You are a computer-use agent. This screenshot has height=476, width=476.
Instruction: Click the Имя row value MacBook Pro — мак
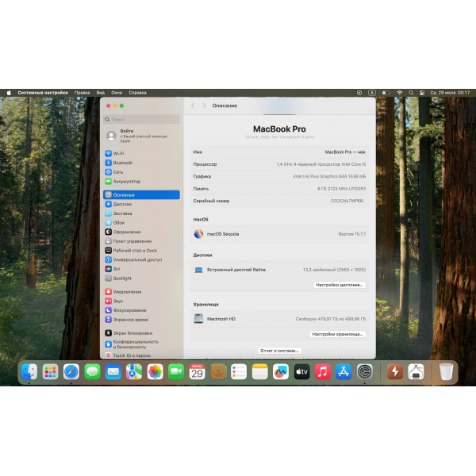tap(345, 152)
